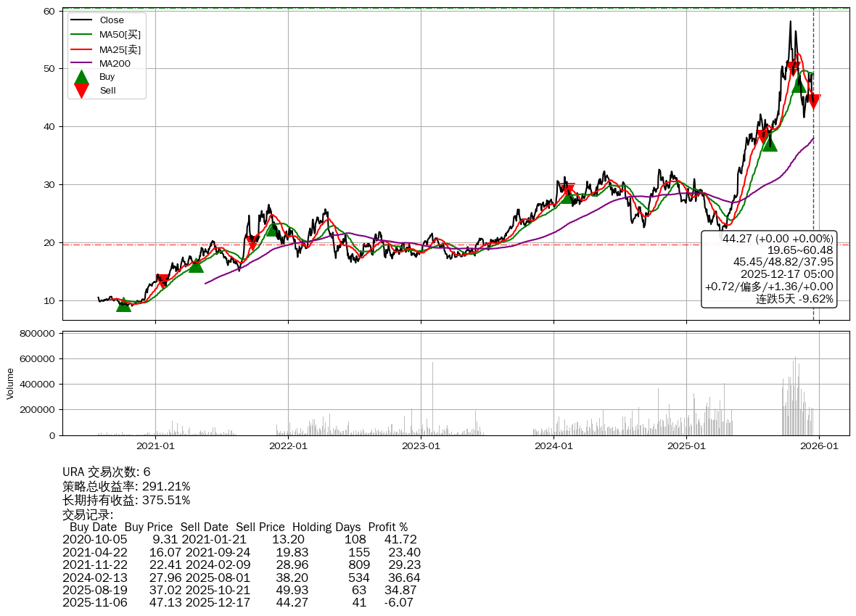Click the 2022-01 x-axis date label
The image size is (856, 616).
pos(288,445)
